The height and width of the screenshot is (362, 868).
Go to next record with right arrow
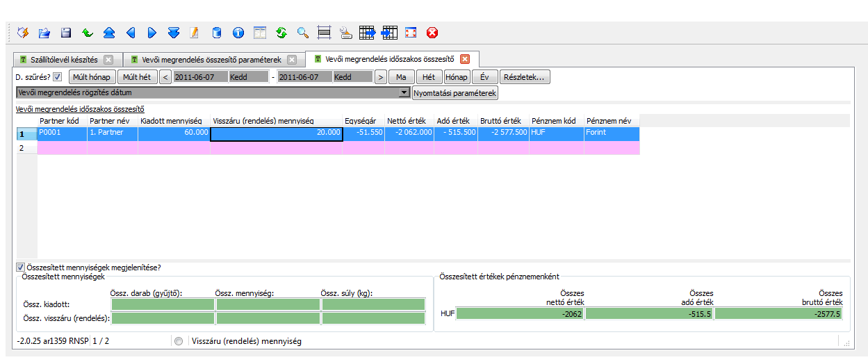pyautogui.click(x=152, y=32)
